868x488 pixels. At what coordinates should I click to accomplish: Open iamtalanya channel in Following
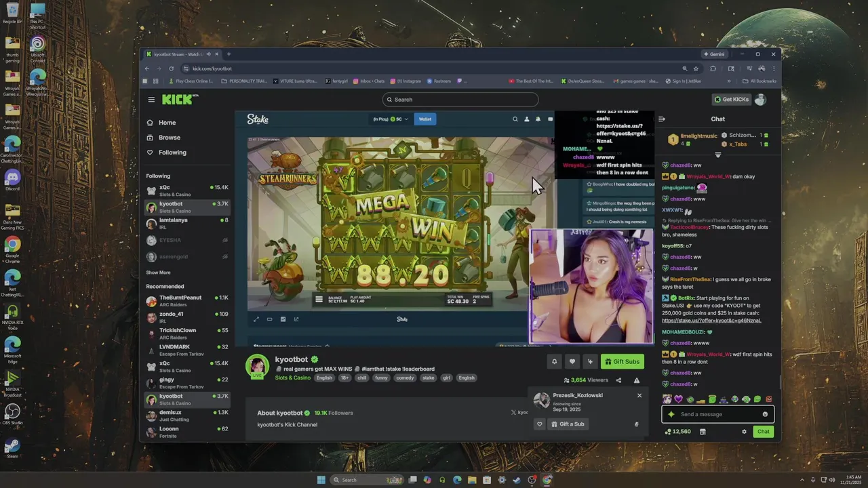click(187, 223)
